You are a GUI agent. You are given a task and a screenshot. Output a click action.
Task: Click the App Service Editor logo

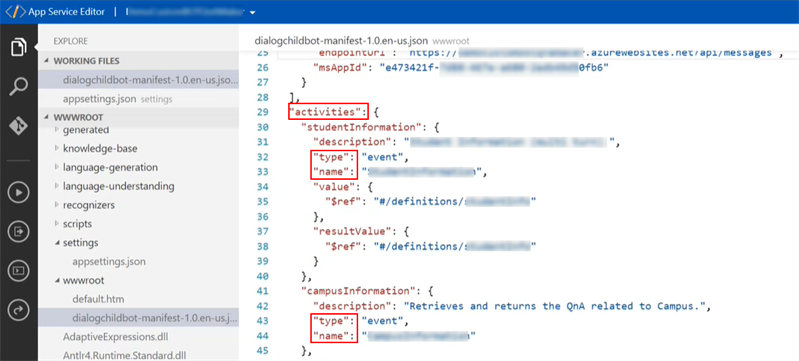[15, 12]
